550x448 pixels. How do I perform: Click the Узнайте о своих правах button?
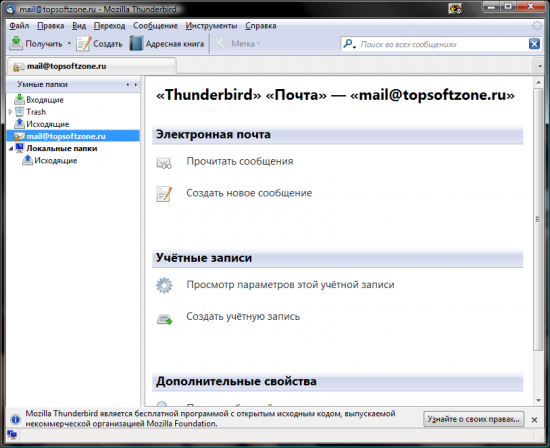coord(474,419)
